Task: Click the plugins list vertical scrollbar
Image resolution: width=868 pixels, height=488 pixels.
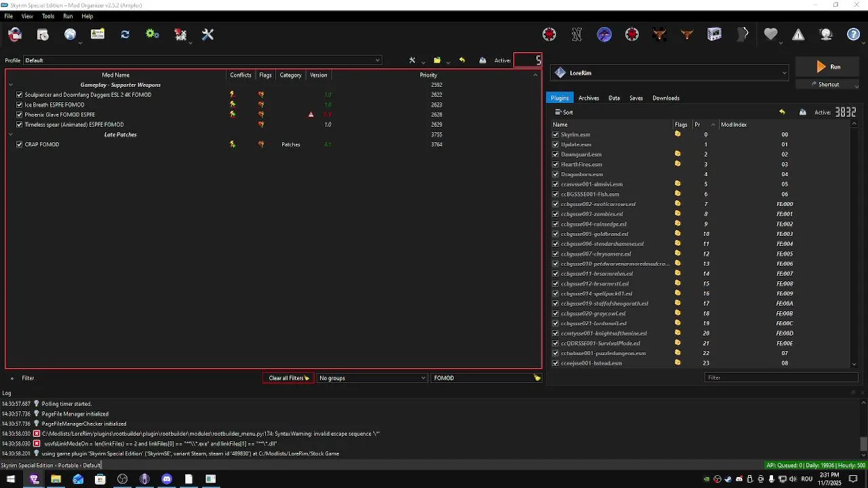Action: click(x=854, y=244)
